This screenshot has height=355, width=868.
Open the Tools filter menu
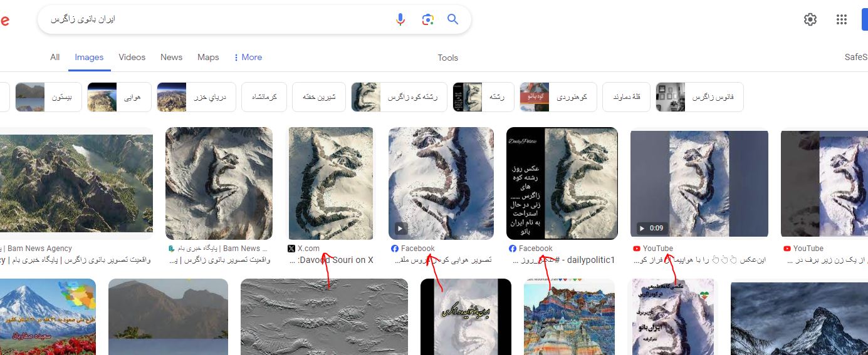point(447,58)
